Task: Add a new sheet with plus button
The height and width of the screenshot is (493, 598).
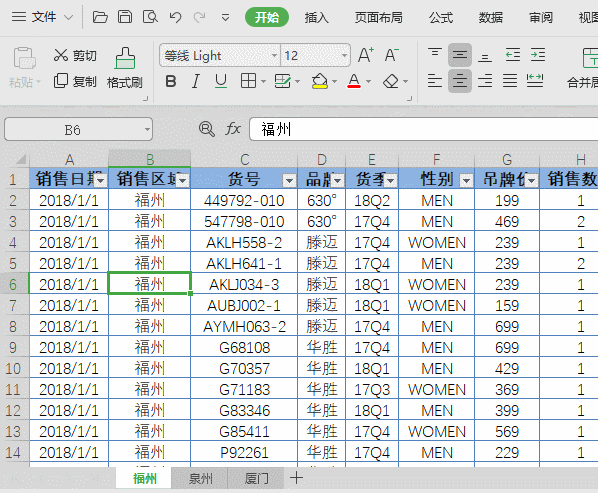Action: pyautogui.click(x=296, y=478)
